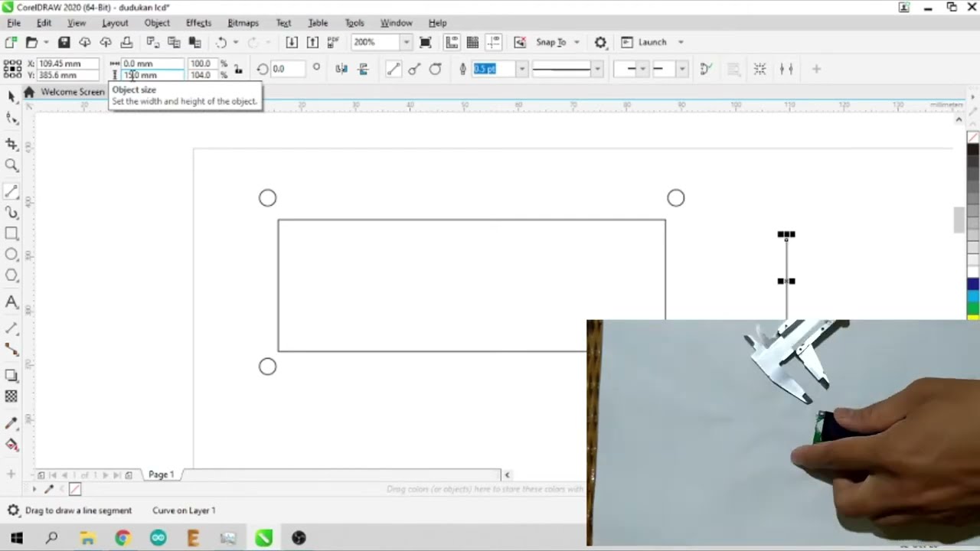Select the Transparency tool
980x551 pixels.
click(11, 396)
